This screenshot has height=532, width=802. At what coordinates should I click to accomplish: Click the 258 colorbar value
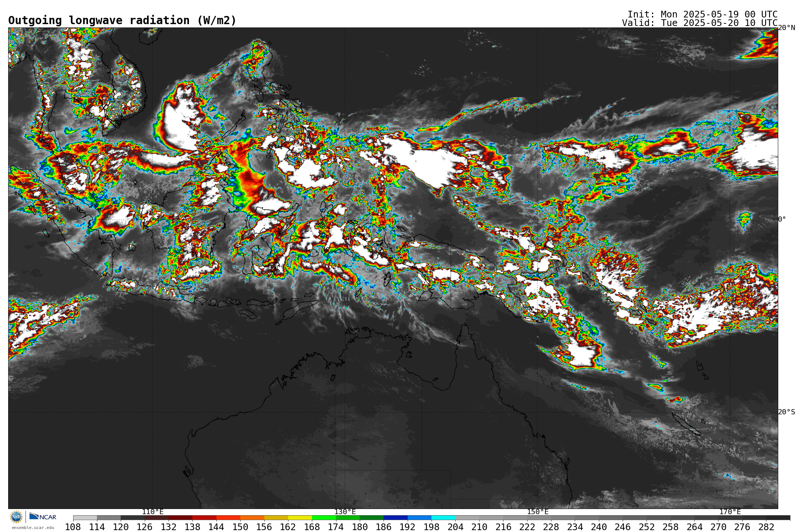point(671,527)
